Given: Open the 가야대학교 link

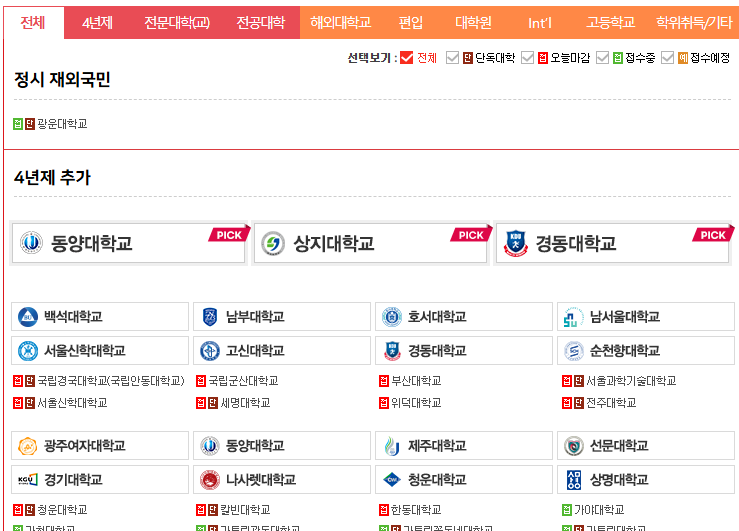Looking at the screenshot, I should (x=599, y=510).
